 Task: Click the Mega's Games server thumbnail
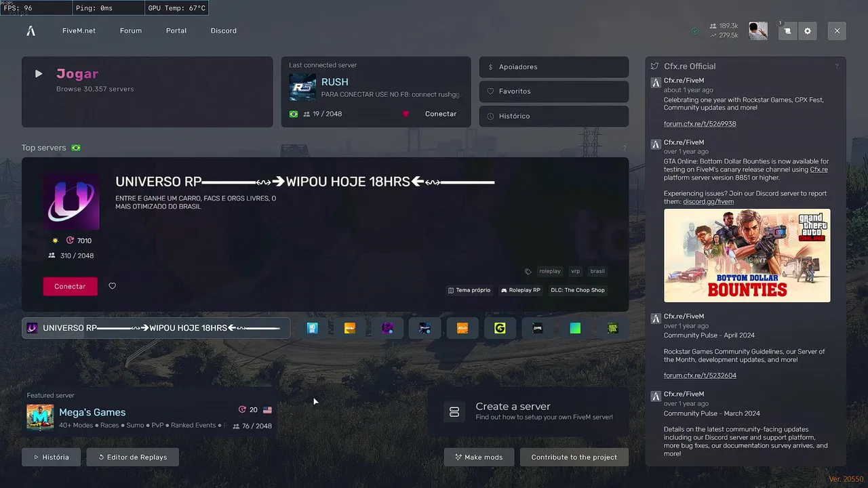point(40,418)
